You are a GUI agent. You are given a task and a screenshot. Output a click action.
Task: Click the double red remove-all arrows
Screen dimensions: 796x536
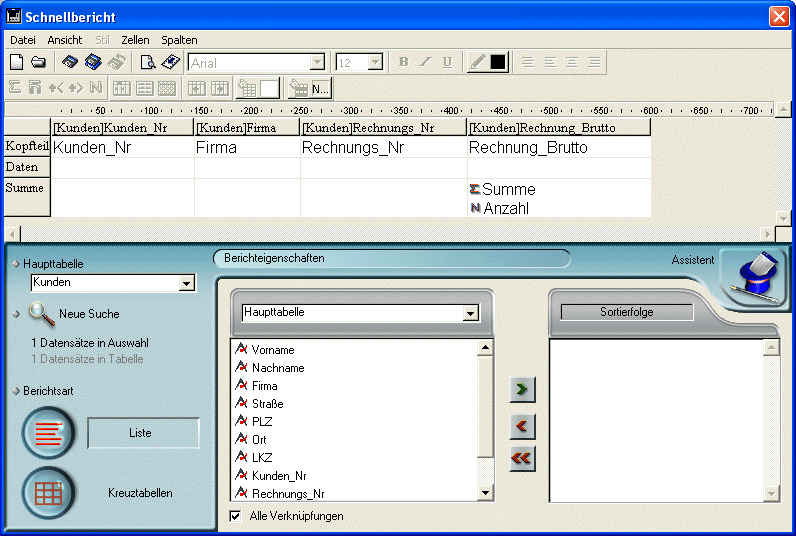coord(521,458)
